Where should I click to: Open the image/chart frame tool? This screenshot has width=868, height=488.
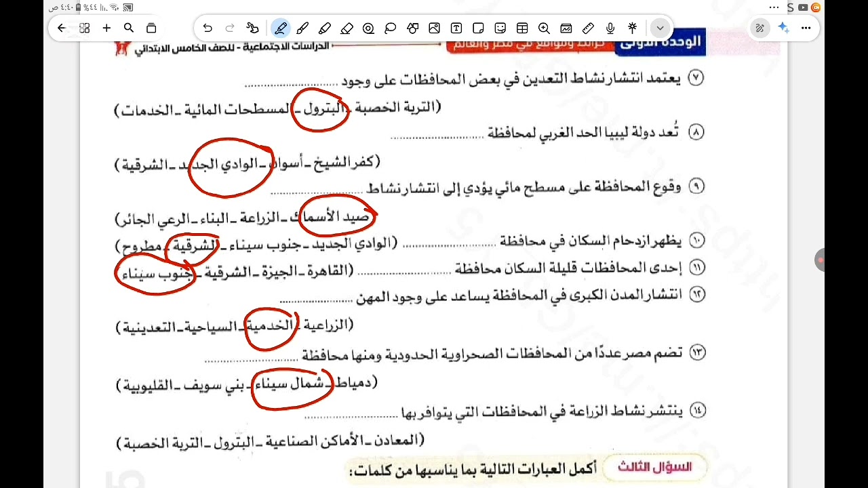pyautogui.click(x=566, y=28)
